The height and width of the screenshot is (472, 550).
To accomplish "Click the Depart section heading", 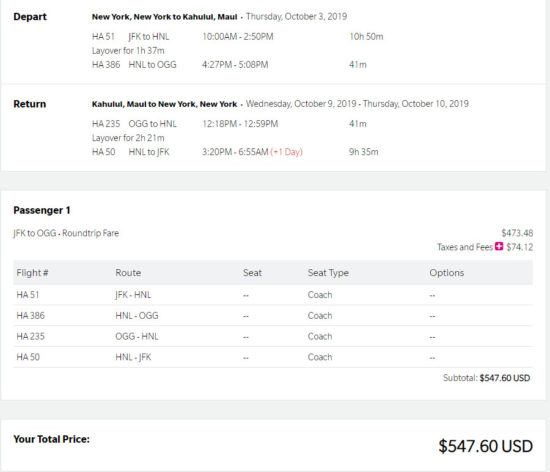I will pyautogui.click(x=30, y=17).
